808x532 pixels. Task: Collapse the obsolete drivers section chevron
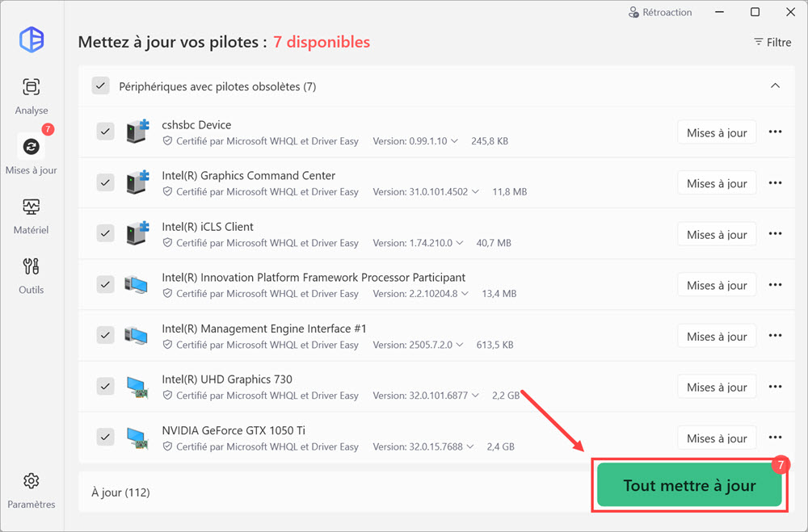(x=775, y=86)
